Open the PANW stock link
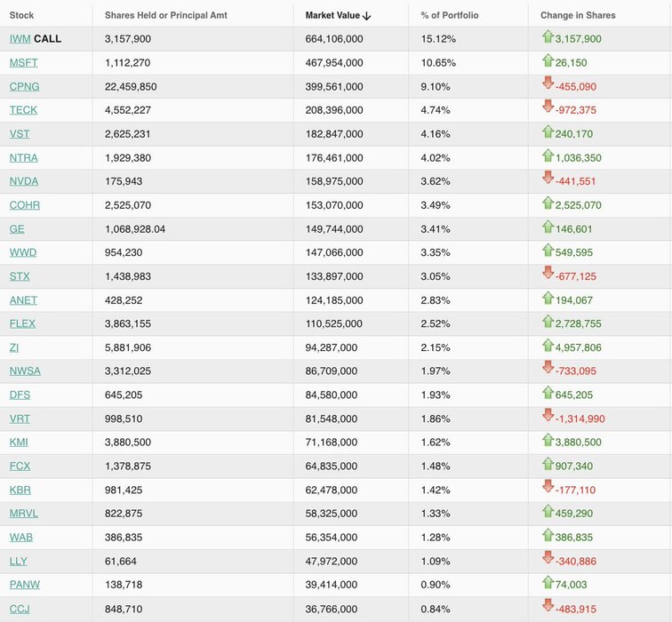 25,585
